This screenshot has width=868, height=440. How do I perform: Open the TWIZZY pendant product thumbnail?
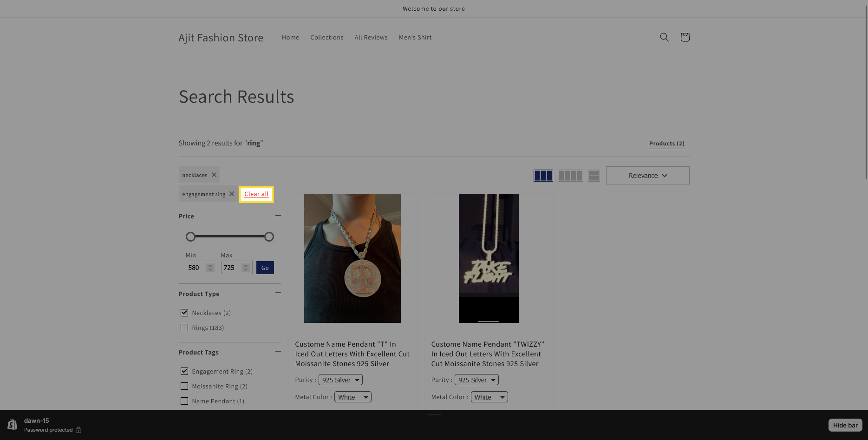tap(489, 258)
